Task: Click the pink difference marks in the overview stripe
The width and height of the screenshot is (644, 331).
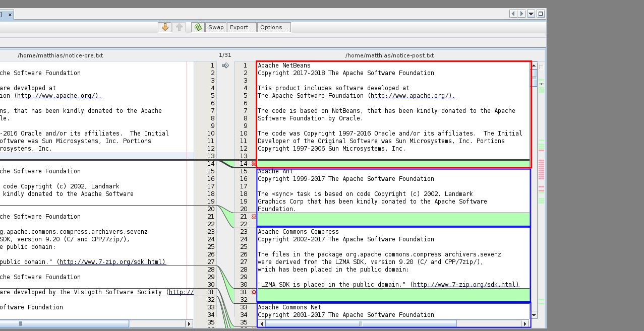Action: pyautogui.click(x=542, y=169)
